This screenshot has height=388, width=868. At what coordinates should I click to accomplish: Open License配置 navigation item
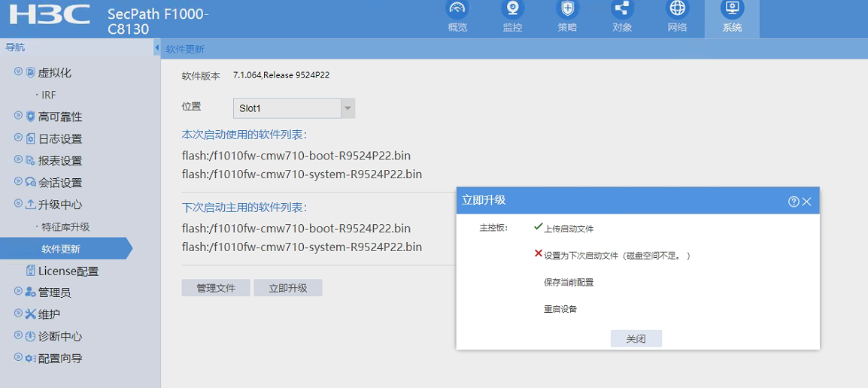pyautogui.click(x=68, y=271)
